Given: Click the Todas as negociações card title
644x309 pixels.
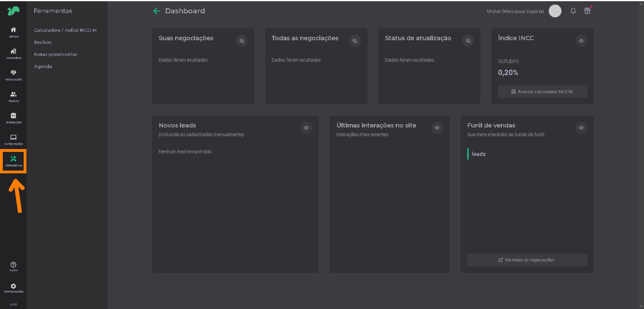Looking at the screenshot, I should coord(305,38).
